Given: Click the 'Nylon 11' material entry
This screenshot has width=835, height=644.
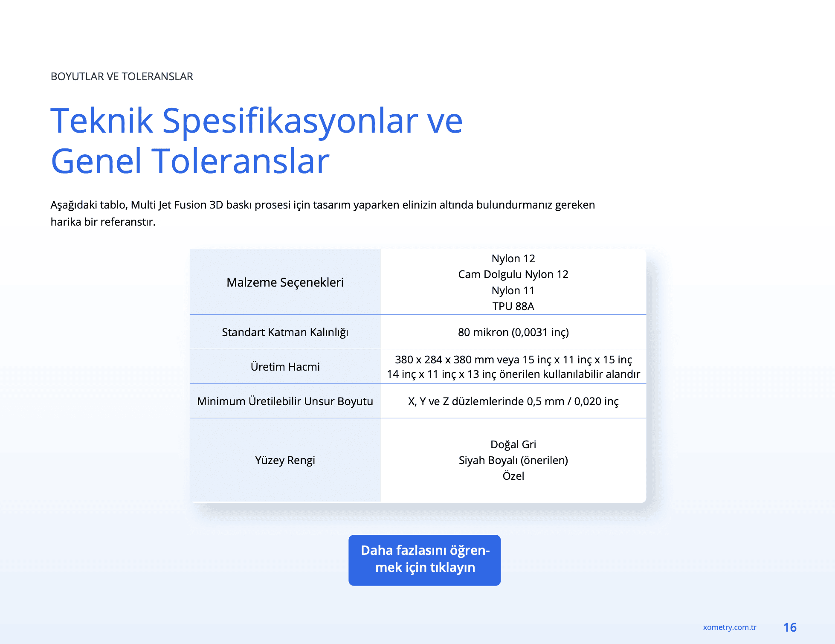Looking at the screenshot, I should [513, 290].
